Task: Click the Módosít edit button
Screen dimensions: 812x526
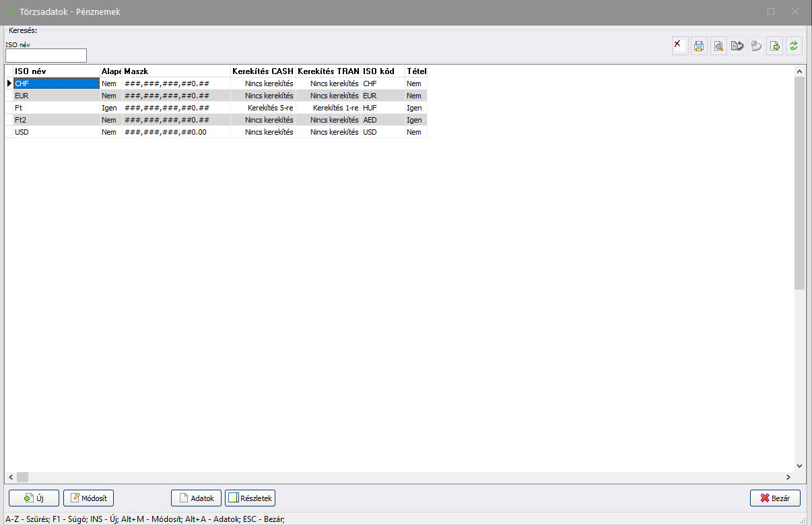Action: point(89,498)
